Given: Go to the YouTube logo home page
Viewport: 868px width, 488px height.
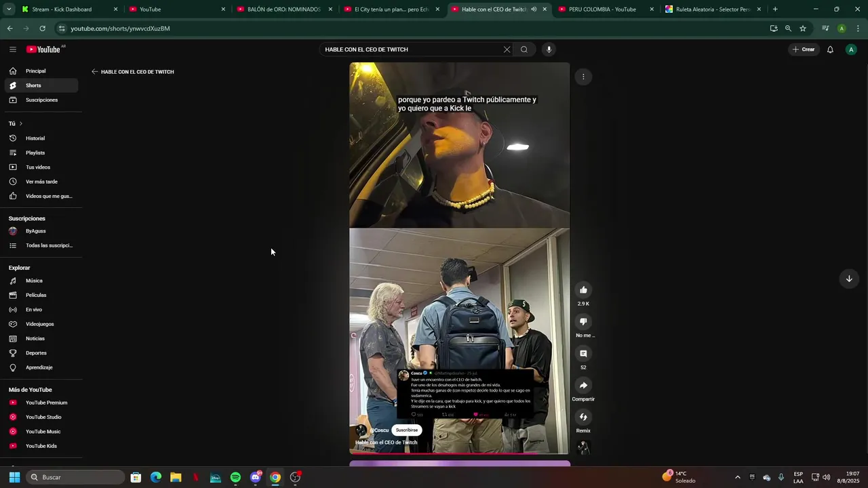Looking at the screenshot, I should coord(43,49).
